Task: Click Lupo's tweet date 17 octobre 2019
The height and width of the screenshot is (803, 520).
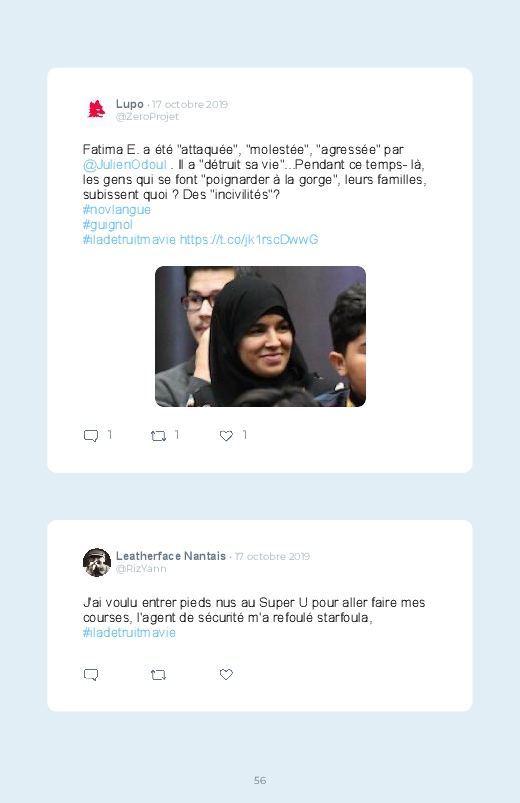Action: coord(190,104)
